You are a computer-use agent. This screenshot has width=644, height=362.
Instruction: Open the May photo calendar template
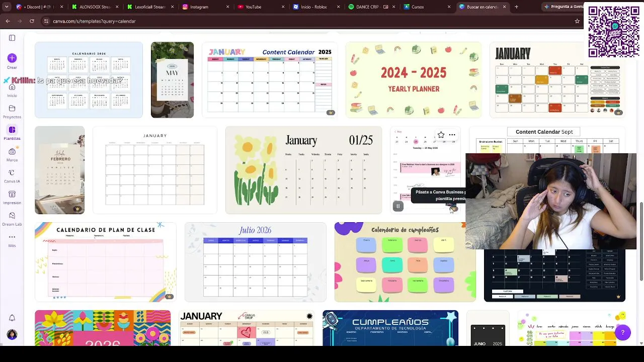(x=172, y=80)
